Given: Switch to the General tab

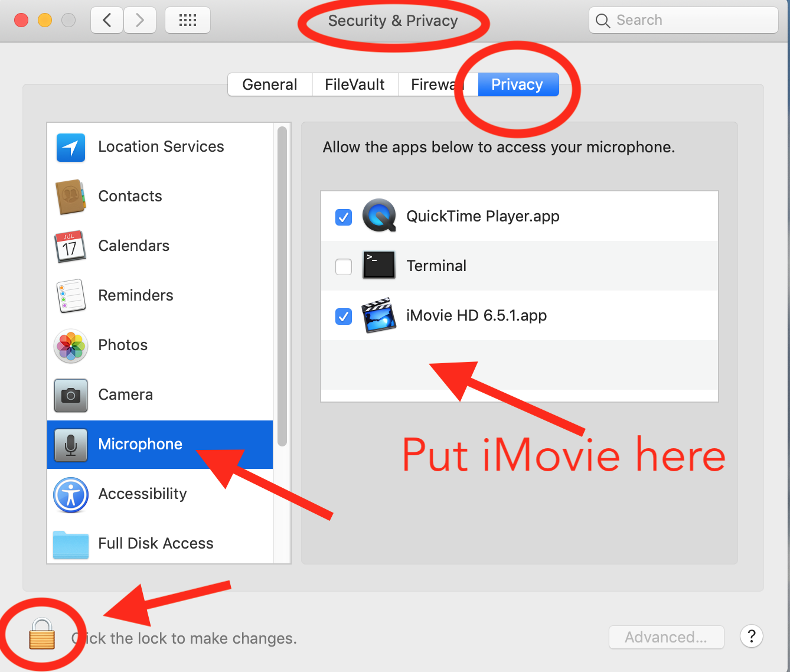Looking at the screenshot, I should [x=270, y=84].
